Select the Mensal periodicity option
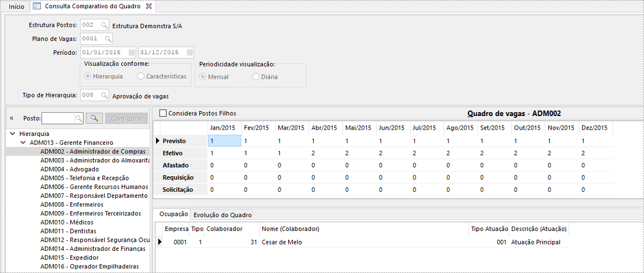Image resolution: width=644 pixels, height=273 pixels. tap(202, 76)
